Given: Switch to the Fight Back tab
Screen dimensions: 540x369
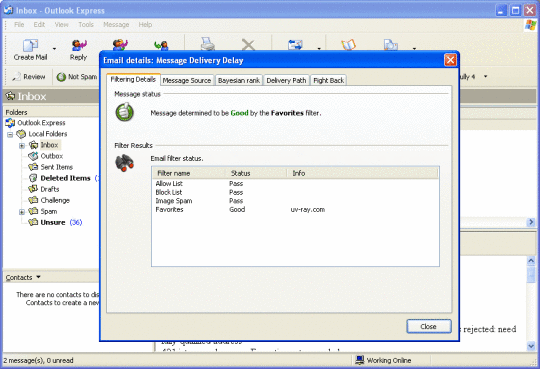Looking at the screenshot, I should 329,80.
